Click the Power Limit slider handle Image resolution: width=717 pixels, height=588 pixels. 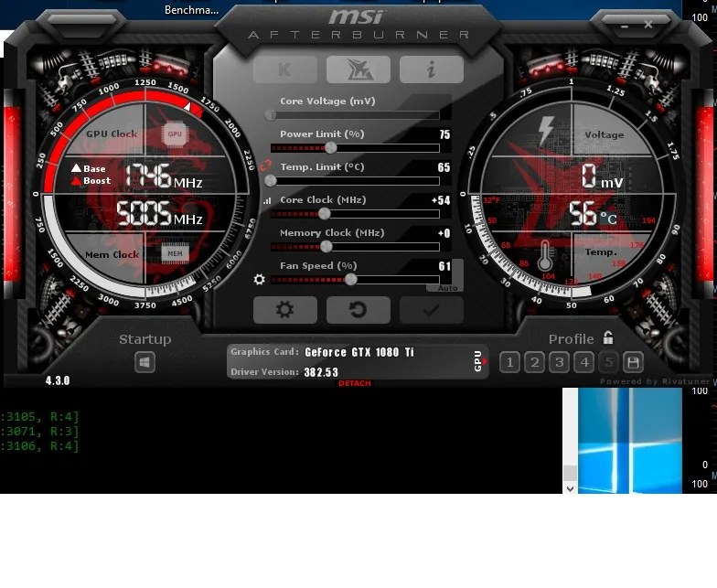pos(331,148)
